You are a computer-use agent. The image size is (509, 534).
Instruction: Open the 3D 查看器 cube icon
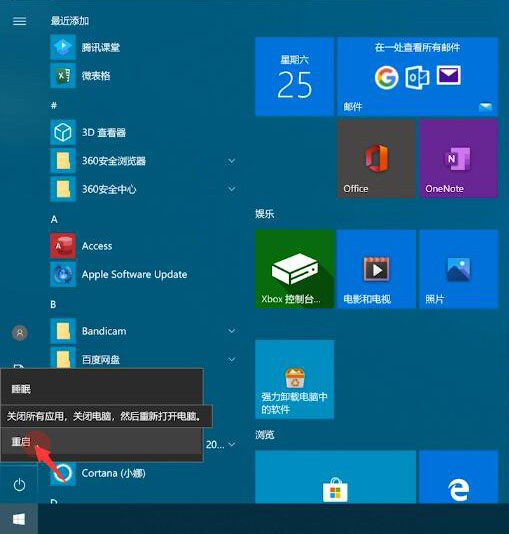[63, 132]
